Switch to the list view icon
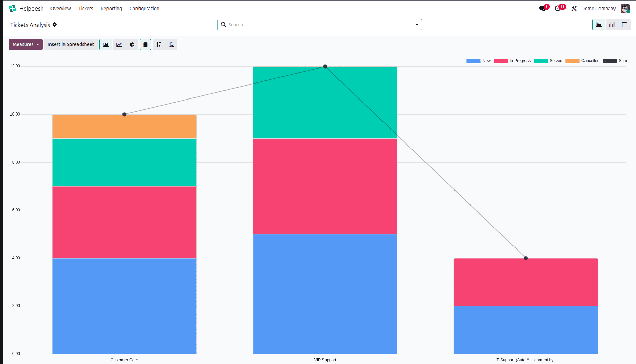 pos(625,25)
